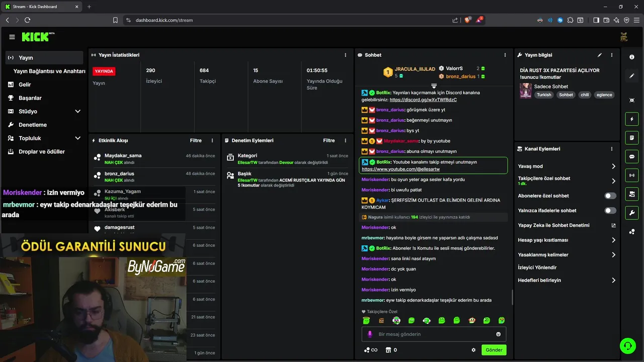Click the Leo AI sparkle icon

pyautogui.click(x=616, y=20)
